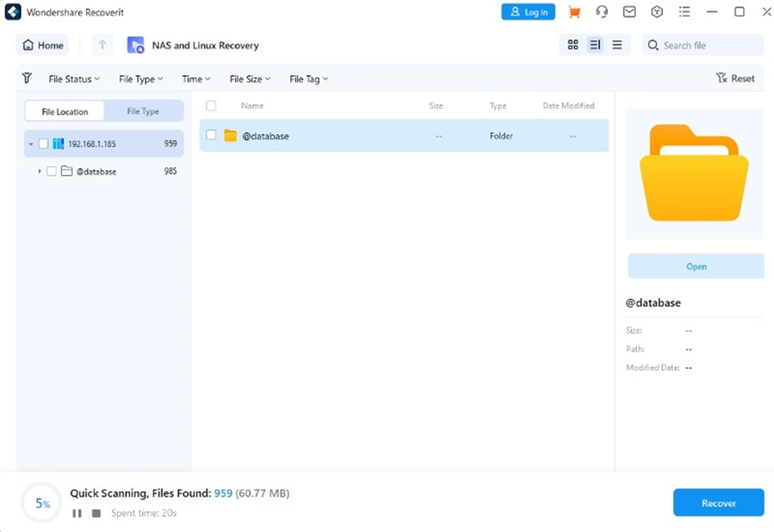Open the File Status dropdown filter

[74, 79]
